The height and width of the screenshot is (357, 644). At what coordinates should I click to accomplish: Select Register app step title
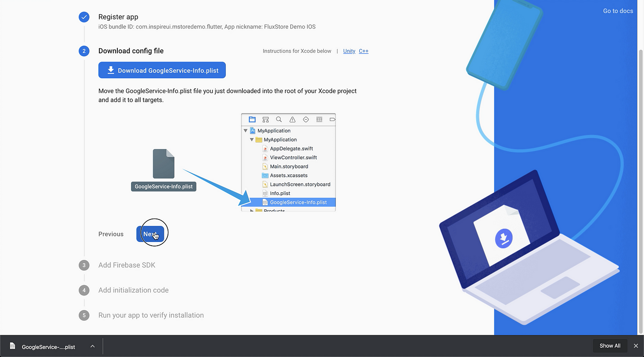118,17
